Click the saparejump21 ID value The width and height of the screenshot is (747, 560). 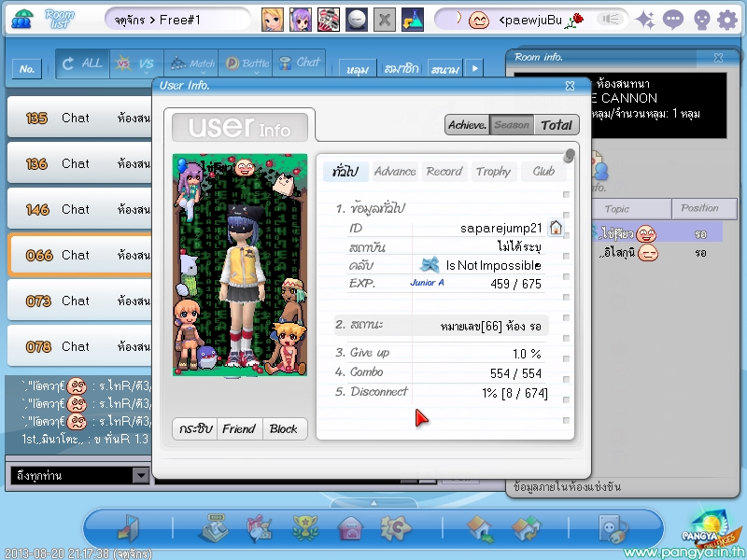pyautogui.click(x=500, y=228)
